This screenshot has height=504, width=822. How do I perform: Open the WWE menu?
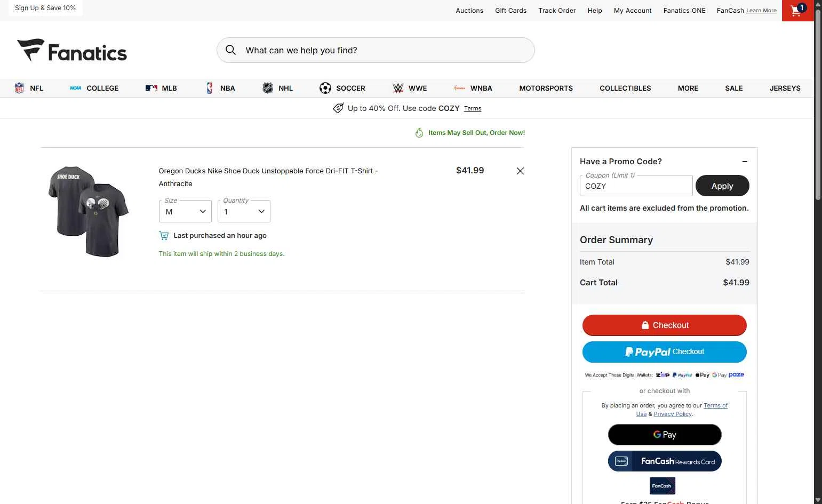click(x=418, y=88)
